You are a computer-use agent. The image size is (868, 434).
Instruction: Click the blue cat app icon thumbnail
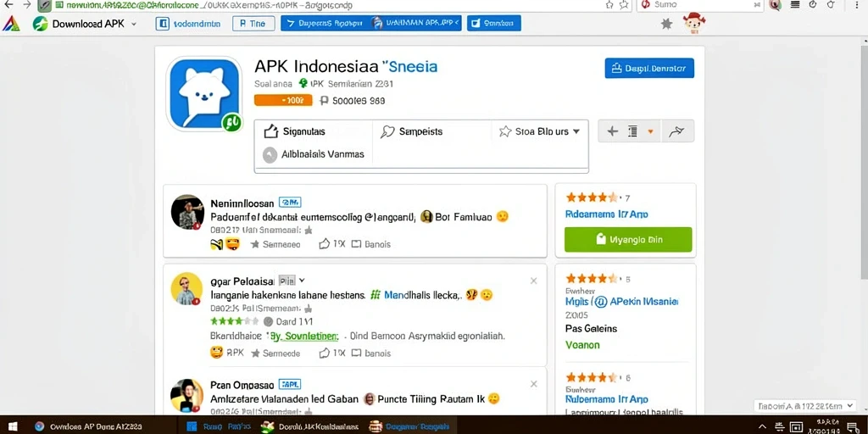[205, 93]
